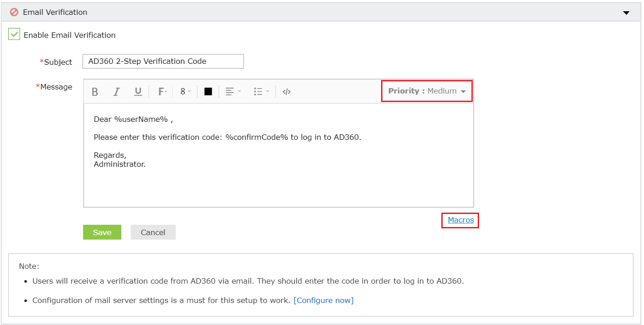Disable the Enable Email Verification checkbox
This screenshot has height=325, width=644.
click(x=14, y=34)
